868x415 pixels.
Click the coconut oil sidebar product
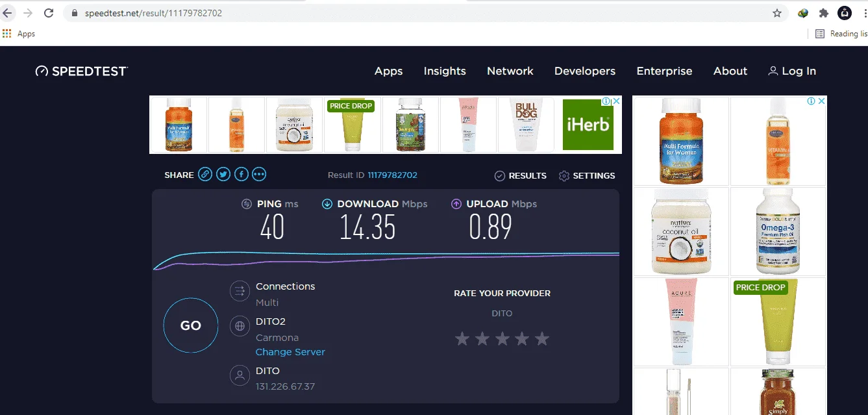coord(681,232)
